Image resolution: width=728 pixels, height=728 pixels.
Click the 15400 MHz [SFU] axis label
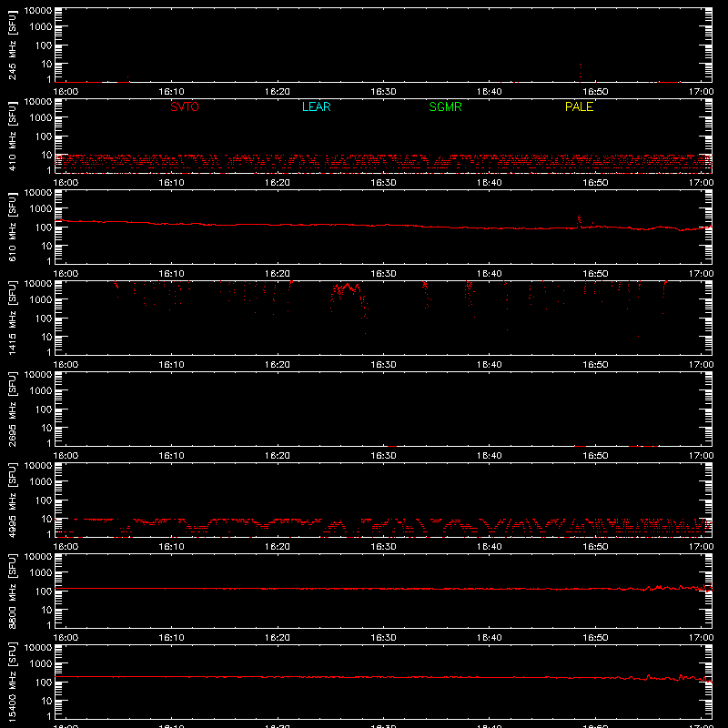(12, 682)
